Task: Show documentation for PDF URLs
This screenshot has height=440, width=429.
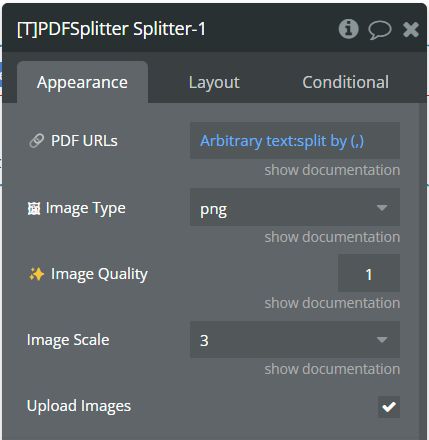Action: [x=332, y=170]
